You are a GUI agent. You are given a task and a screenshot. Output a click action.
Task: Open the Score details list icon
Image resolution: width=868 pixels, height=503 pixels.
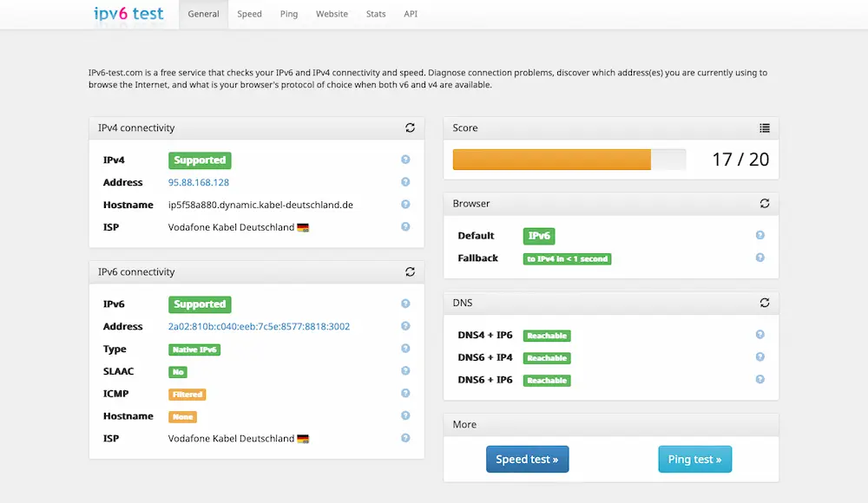tap(765, 127)
